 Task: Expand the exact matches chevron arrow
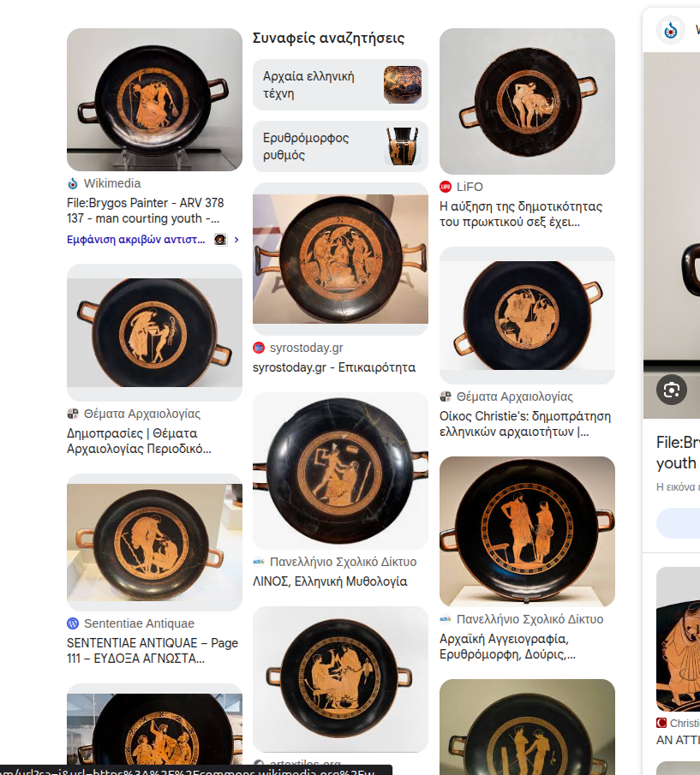coord(236,240)
